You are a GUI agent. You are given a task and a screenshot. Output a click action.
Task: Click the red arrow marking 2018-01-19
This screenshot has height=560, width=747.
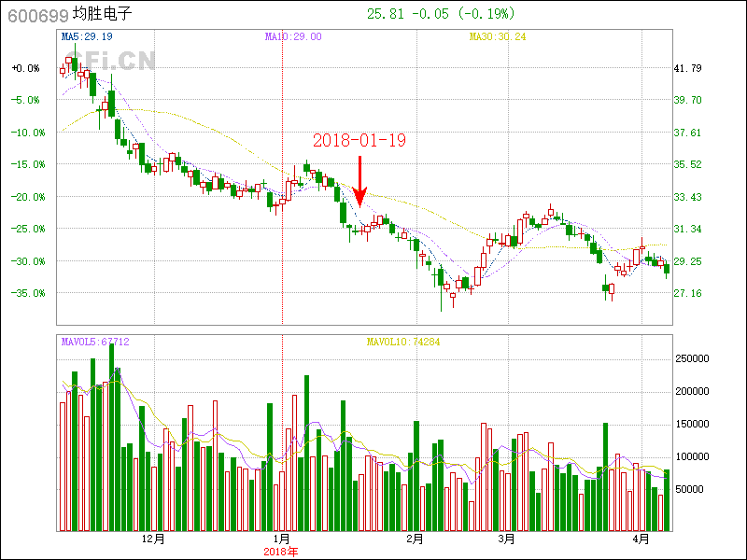point(359,182)
